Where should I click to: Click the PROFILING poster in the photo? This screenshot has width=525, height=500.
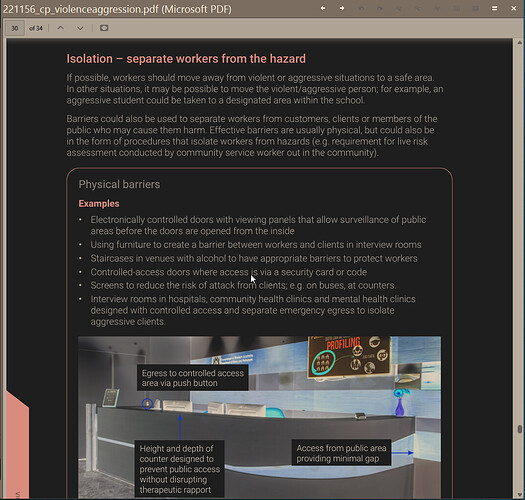[349, 357]
